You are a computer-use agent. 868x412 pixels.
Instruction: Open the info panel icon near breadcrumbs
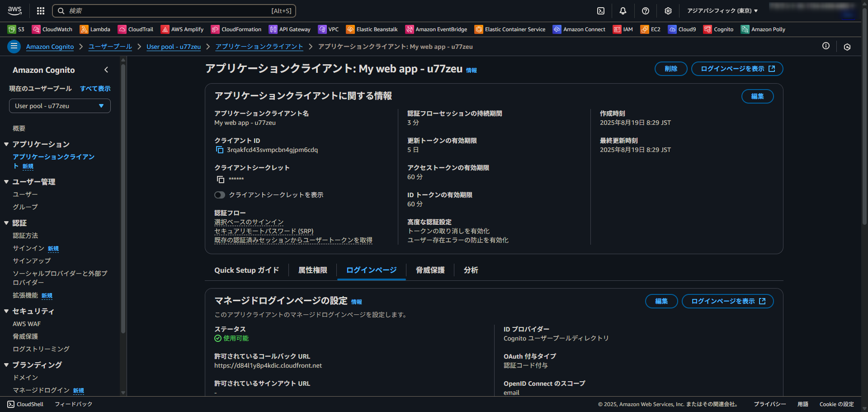point(826,46)
